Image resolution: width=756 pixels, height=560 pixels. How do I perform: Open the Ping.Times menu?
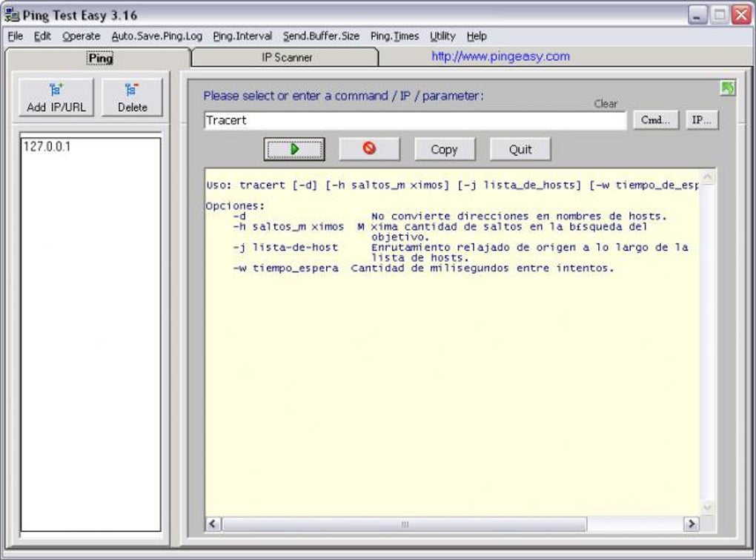tap(395, 36)
